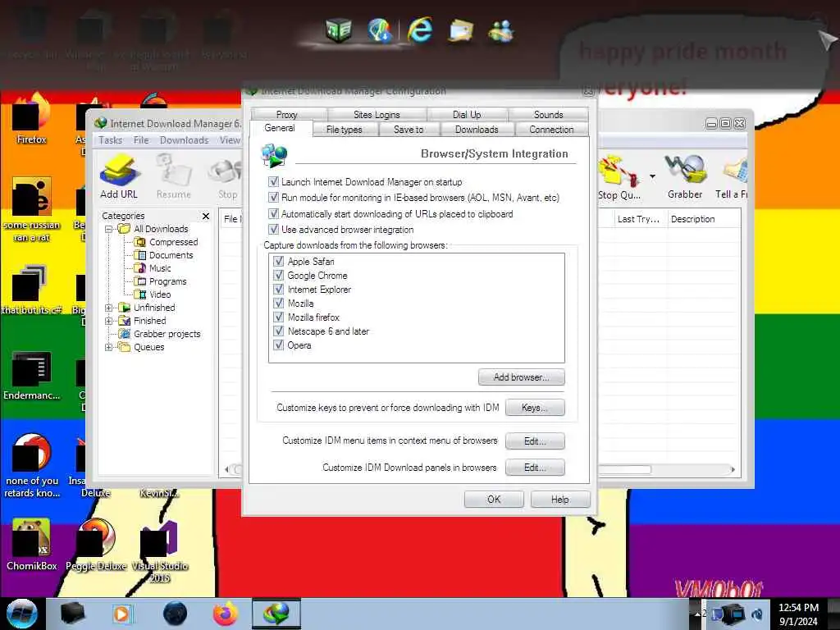Click the volume icon in system tray
The image size is (840, 630).
[x=757, y=614]
